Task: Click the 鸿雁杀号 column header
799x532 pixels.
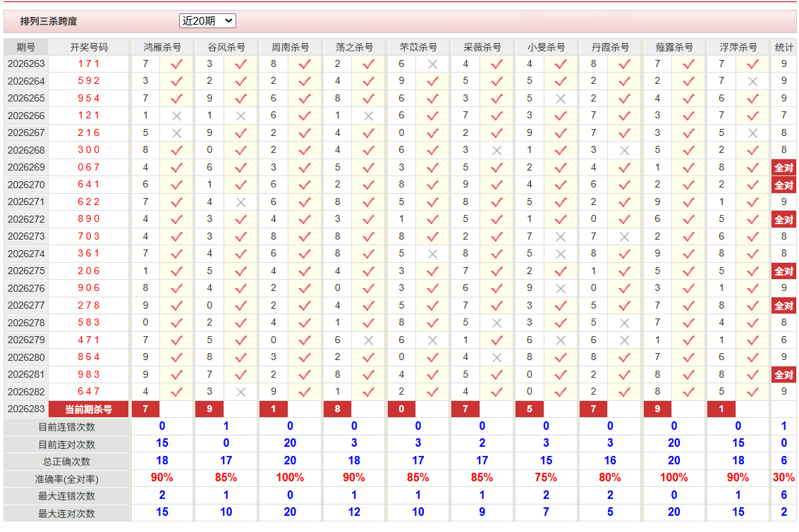Action: pos(162,47)
